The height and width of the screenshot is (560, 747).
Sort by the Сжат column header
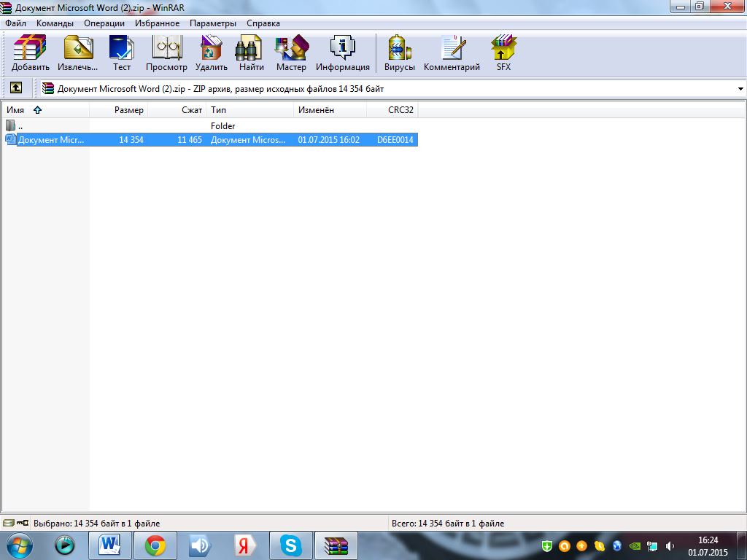177,110
